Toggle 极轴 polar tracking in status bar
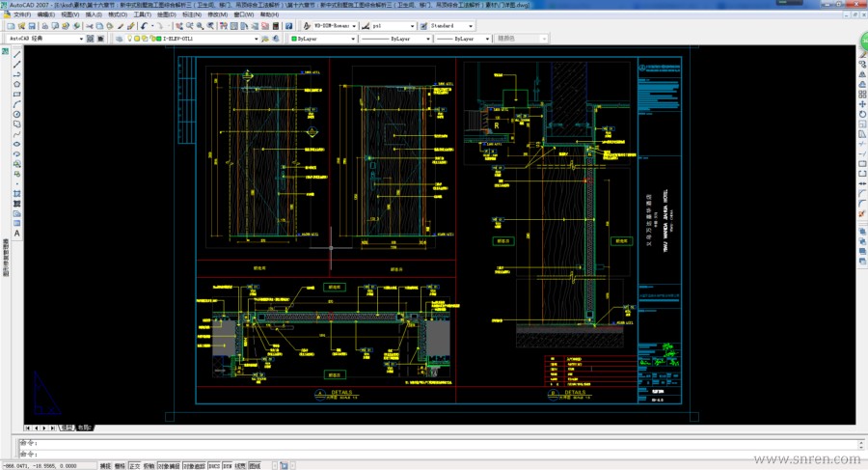 149,466
